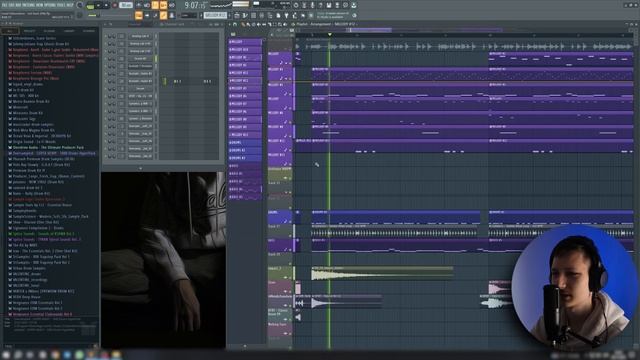The height and width of the screenshot is (360, 640).
Task: Open the Channel rack options arrow menu
Action: [x=105, y=24]
